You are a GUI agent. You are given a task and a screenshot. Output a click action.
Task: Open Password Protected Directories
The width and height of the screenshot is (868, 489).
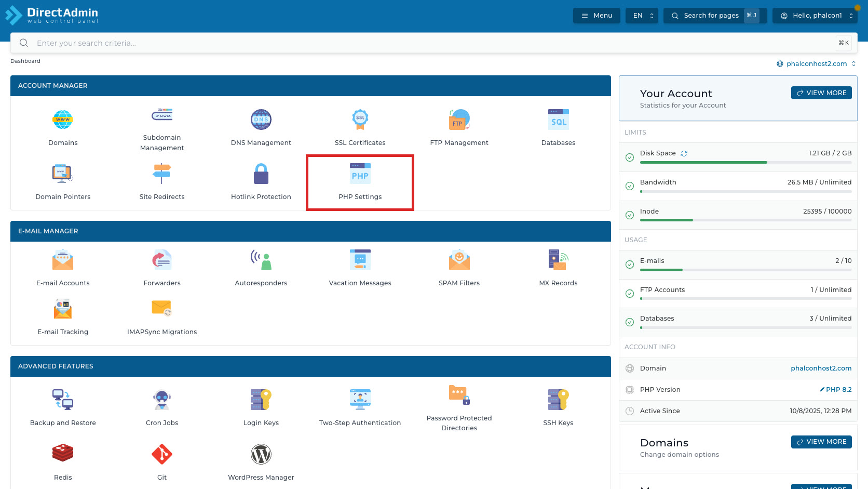(x=459, y=408)
